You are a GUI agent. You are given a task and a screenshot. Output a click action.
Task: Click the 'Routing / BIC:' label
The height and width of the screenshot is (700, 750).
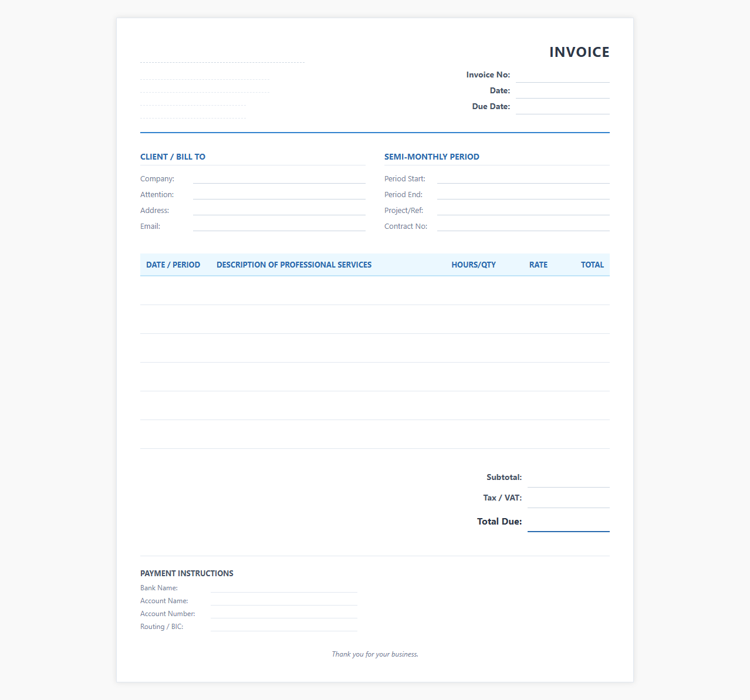162,627
